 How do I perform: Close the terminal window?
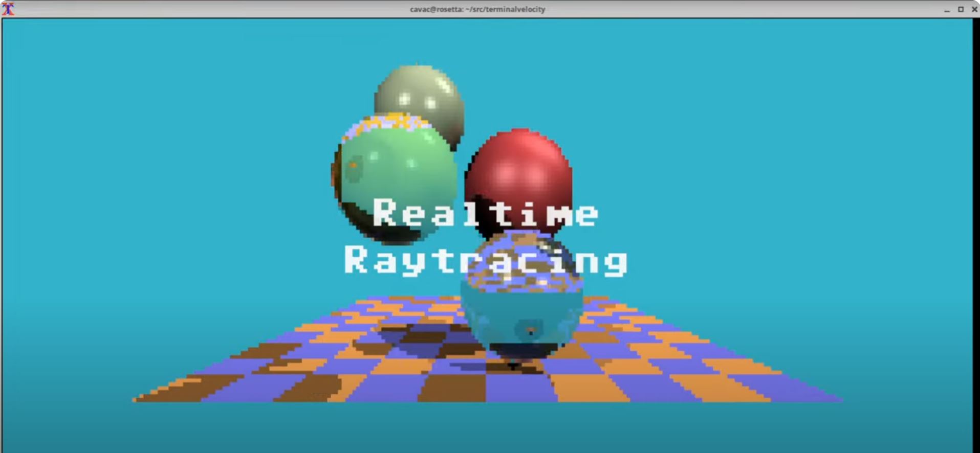click(x=974, y=9)
